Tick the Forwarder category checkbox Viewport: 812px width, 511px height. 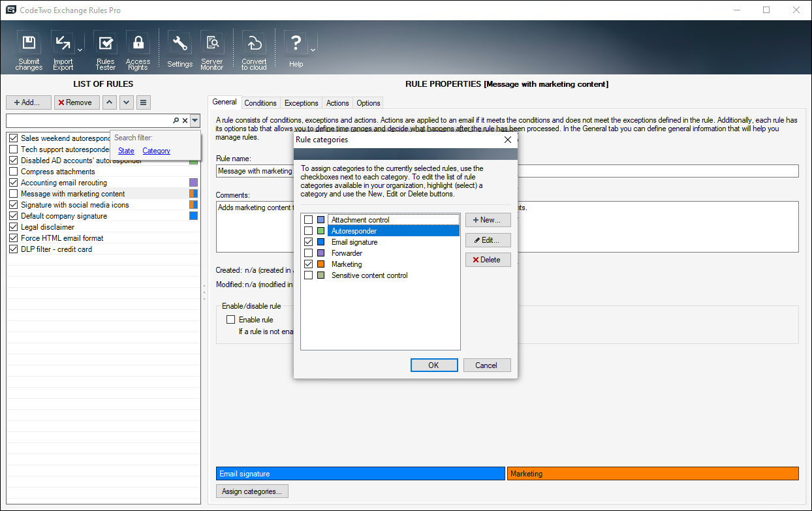point(308,253)
